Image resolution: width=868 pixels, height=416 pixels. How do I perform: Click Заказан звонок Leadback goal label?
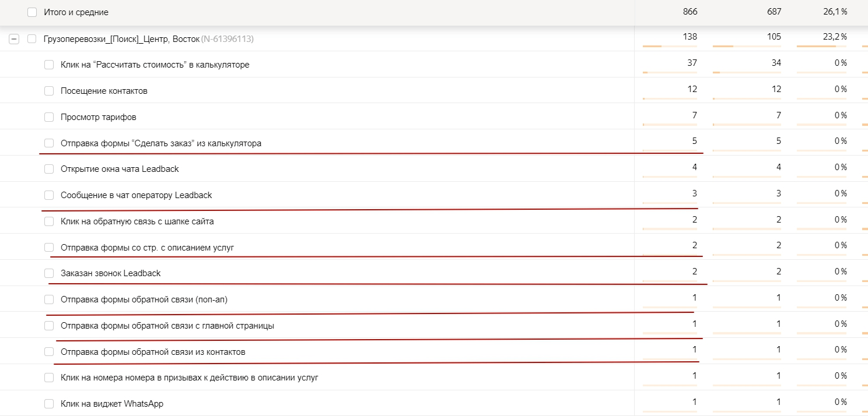pyautogui.click(x=110, y=273)
